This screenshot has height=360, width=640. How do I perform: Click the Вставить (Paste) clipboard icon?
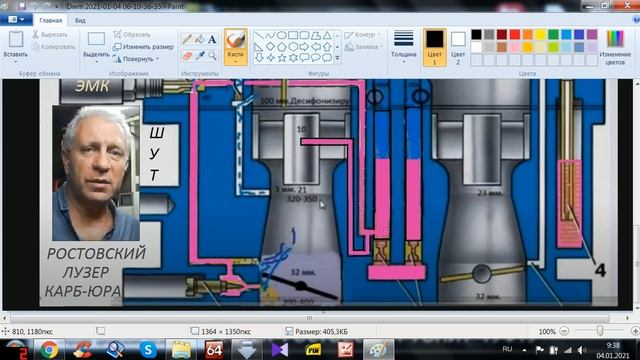tap(16, 39)
